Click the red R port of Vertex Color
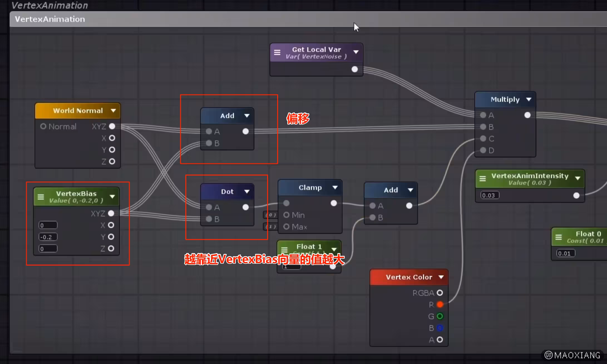 pos(440,305)
